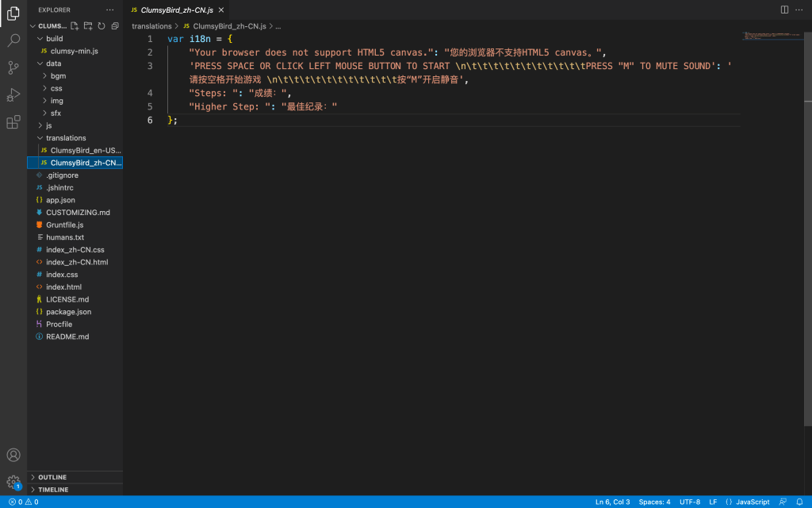Open package.json in the file tree
The height and width of the screenshot is (508, 812).
click(68, 312)
